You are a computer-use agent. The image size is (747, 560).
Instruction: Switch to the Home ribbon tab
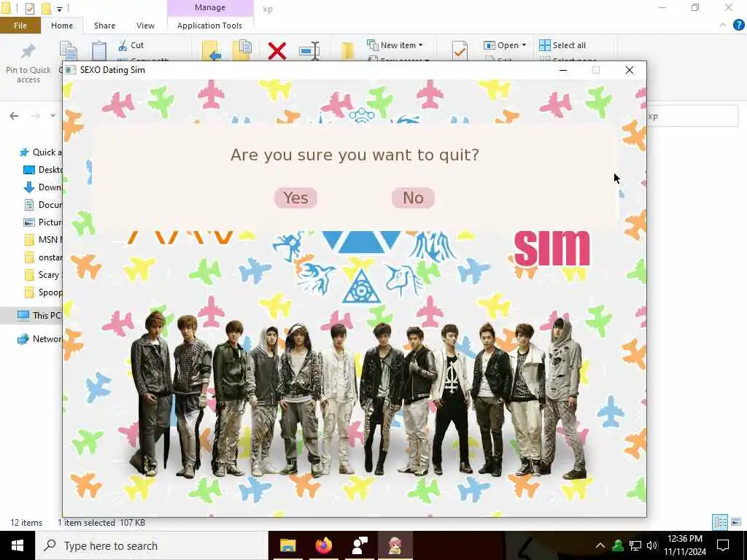(62, 26)
